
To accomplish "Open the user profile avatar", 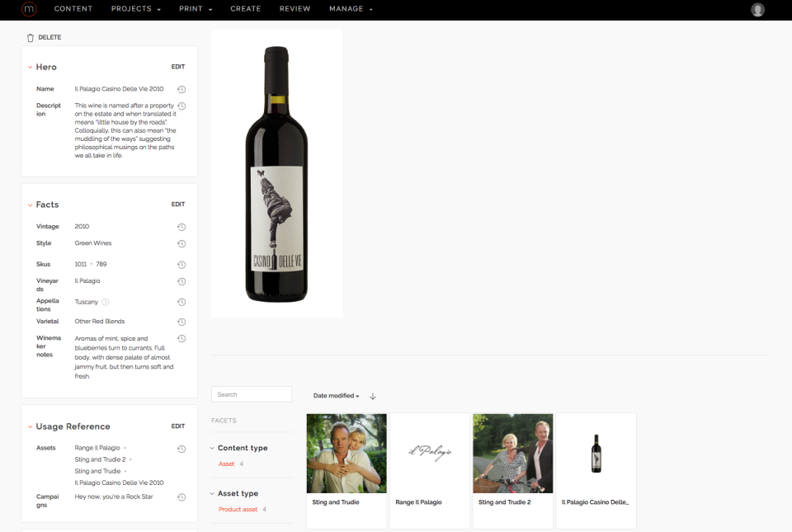I will tap(757, 10).
